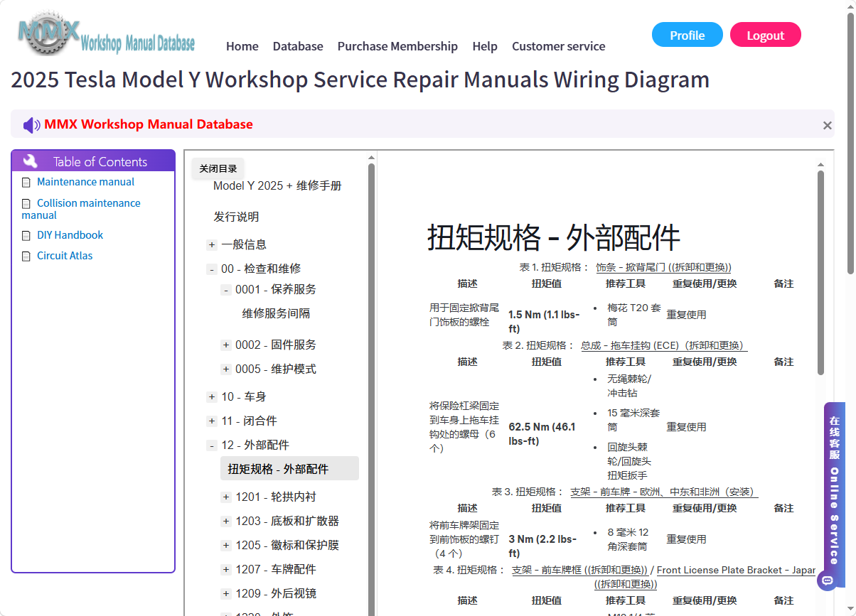Click the speaker announcement icon
Image resolution: width=856 pixels, height=616 pixels.
tap(32, 125)
